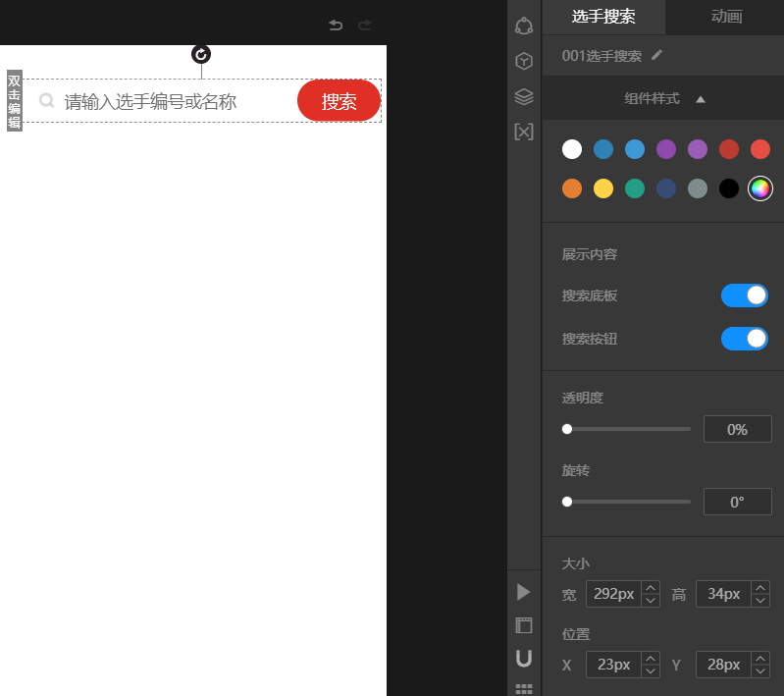Click the magnifier icon in the search box
This screenshot has width=784, height=696.
tap(46, 100)
